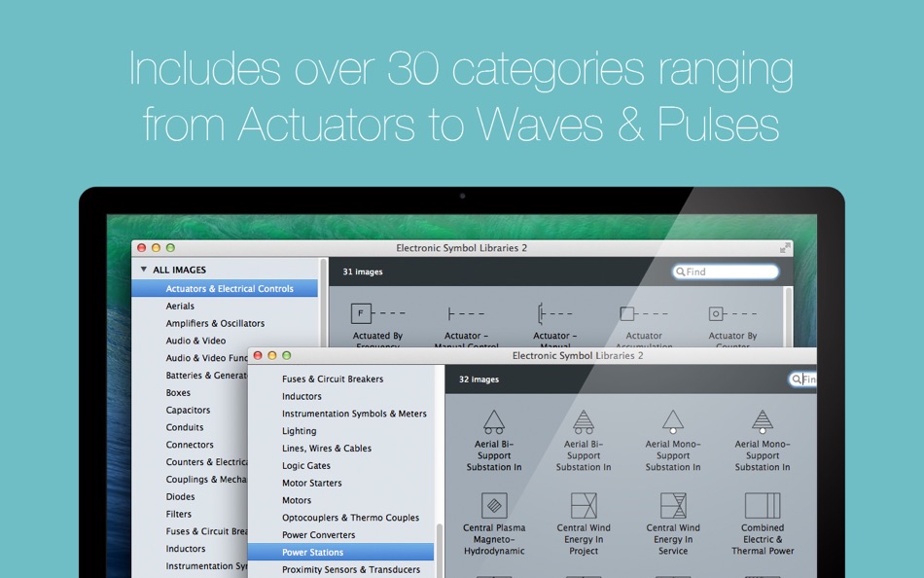Open Instrumentation Symbols & Meters category

click(354, 414)
